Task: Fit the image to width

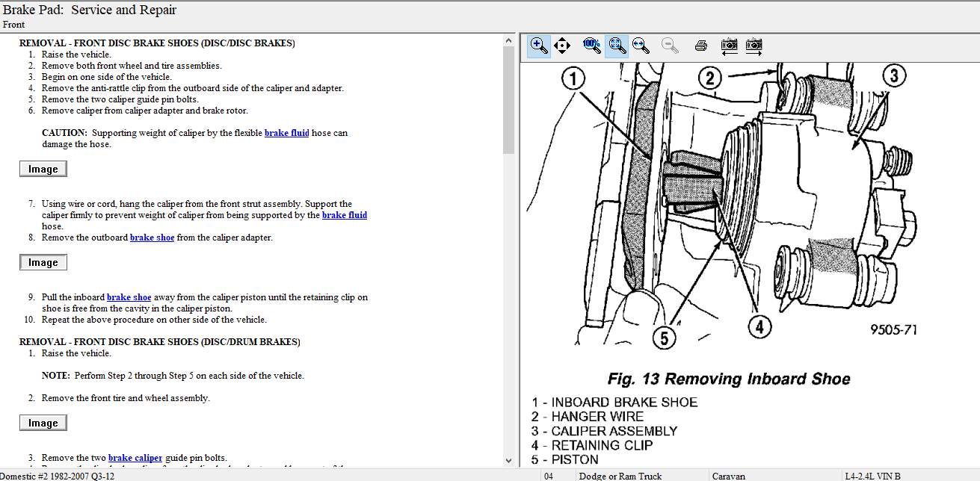Action: click(x=641, y=46)
